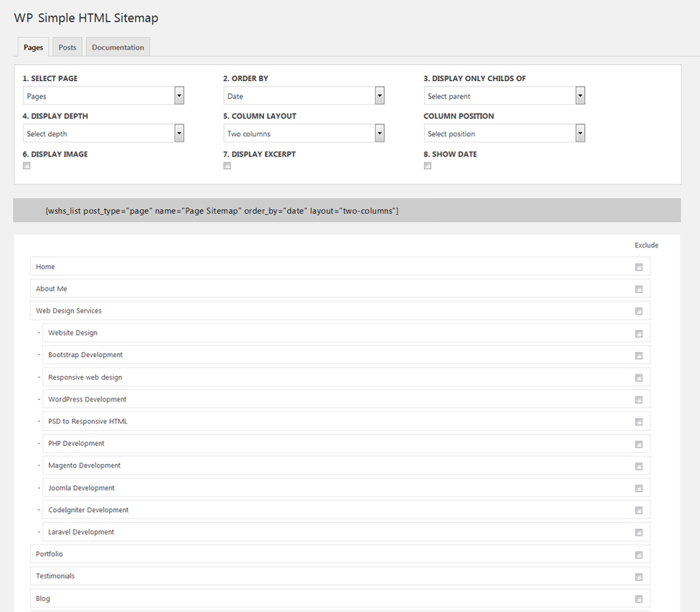Screen dimensions: 700x612
Task: Expand the Order By dropdown
Action: 303,95
